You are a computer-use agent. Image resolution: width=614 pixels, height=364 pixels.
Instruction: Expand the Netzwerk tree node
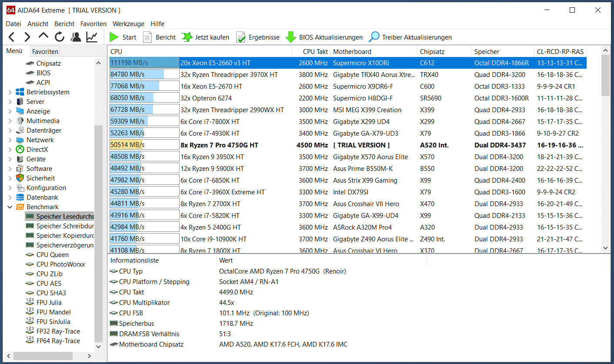click(x=10, y=140)
